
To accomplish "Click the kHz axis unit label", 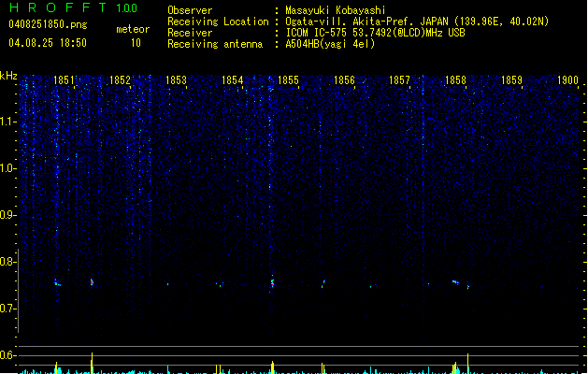I will [x=8, y=76].
